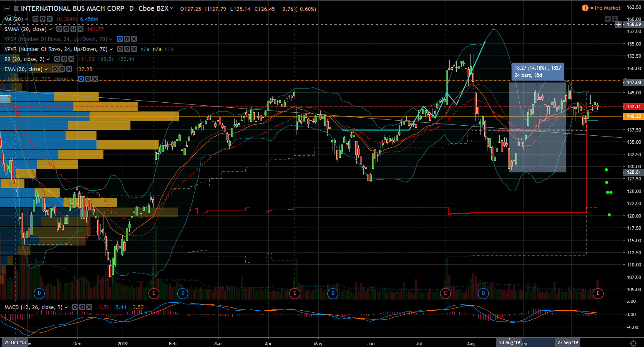Image resolution: width=644 pixels, height=347 pixels.
Task: Toggle visibility of the SMMA indicator
Action: tap(59, 29)
